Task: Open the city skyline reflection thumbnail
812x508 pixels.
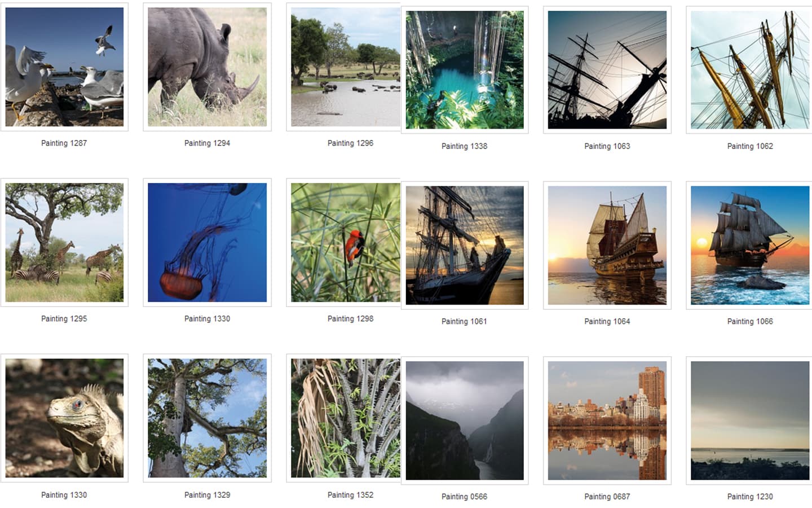Action: pyautogui.click(x=607, y=421)
